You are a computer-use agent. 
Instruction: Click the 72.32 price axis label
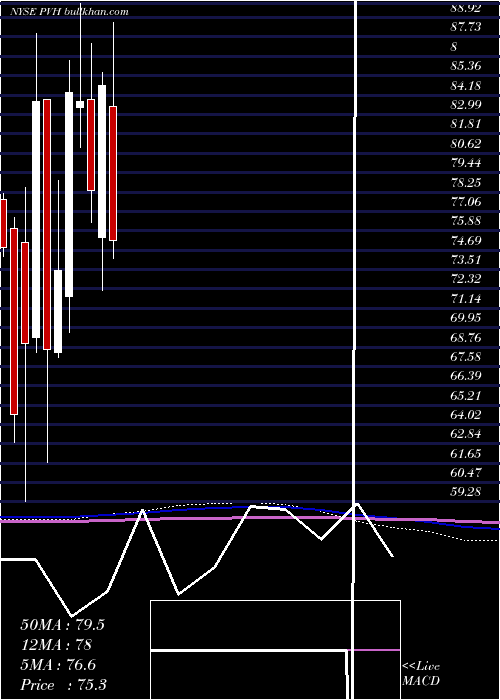[x=466, y=279]
